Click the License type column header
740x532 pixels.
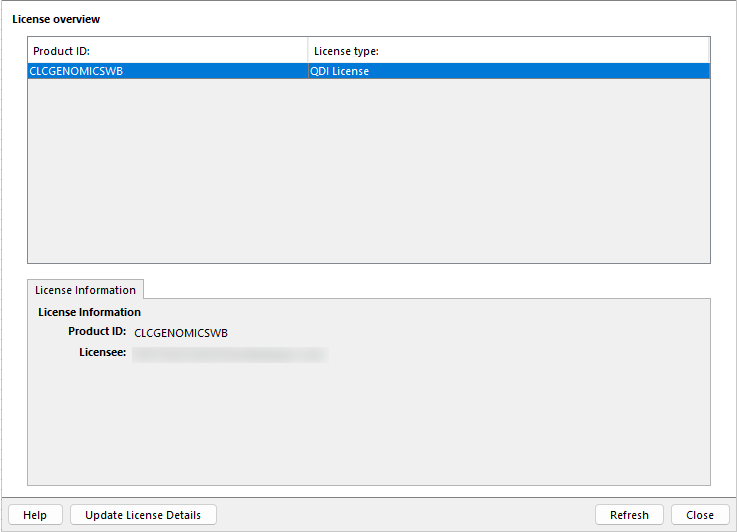(x=508, y=51)
